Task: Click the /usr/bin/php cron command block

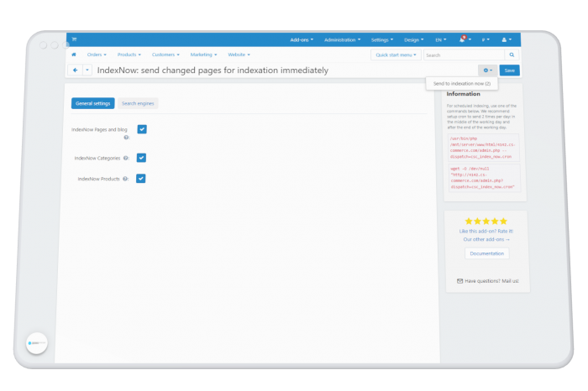Action: [x=483, y=148]
